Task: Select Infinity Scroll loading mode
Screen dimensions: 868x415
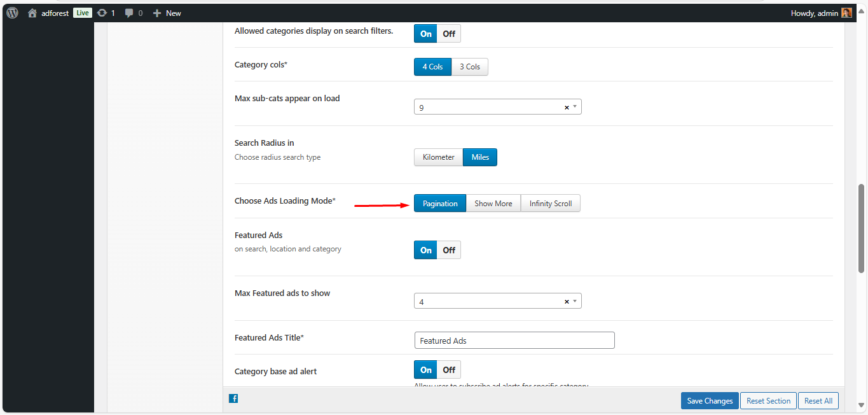Action: (x=550, y=204)
